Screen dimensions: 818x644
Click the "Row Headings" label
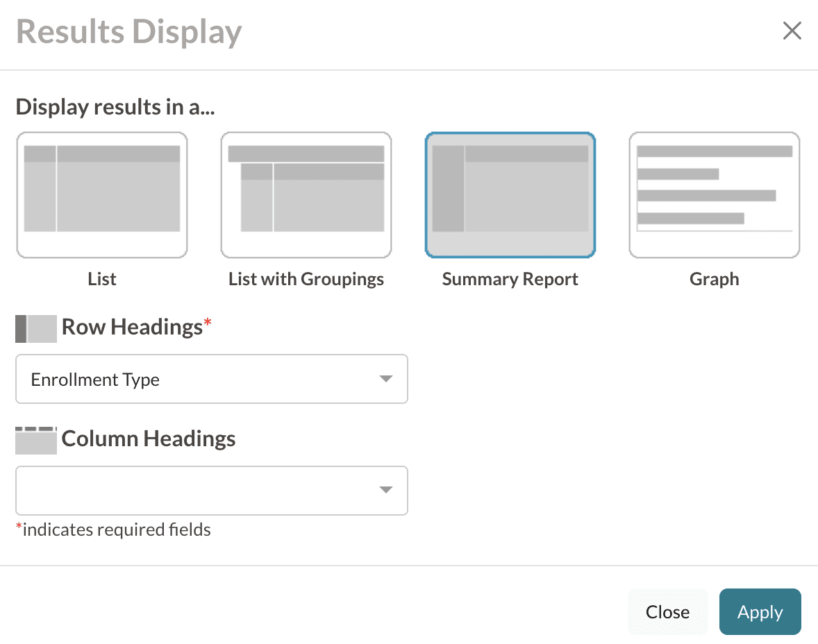coord(132,327)
